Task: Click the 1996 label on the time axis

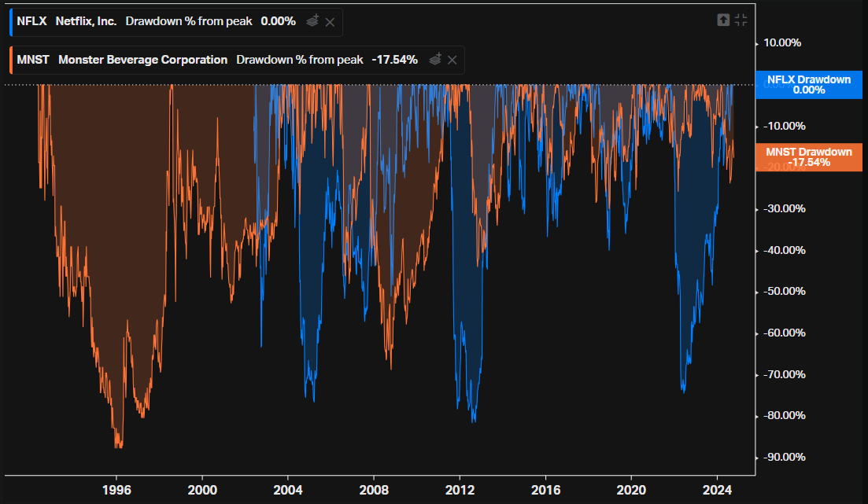Action: tap(116, 490)
